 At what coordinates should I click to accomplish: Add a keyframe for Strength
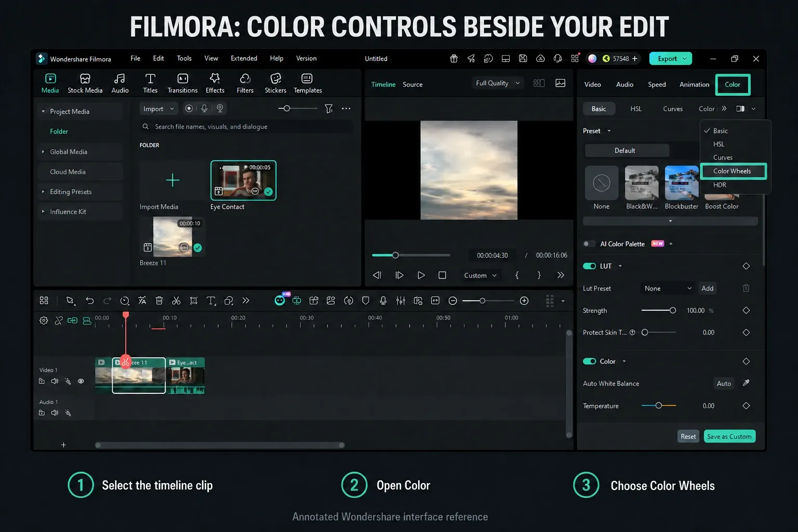746,310
